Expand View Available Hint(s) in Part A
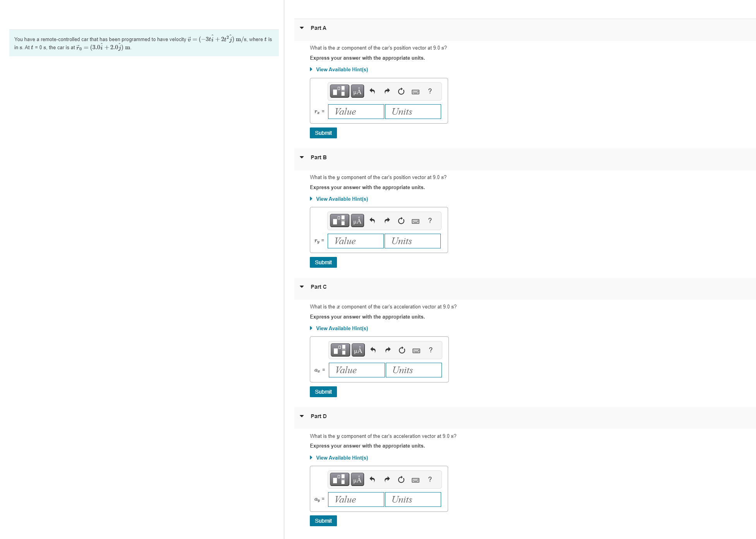Viewport: 756px width, 539px height. (x=342, y=69)
